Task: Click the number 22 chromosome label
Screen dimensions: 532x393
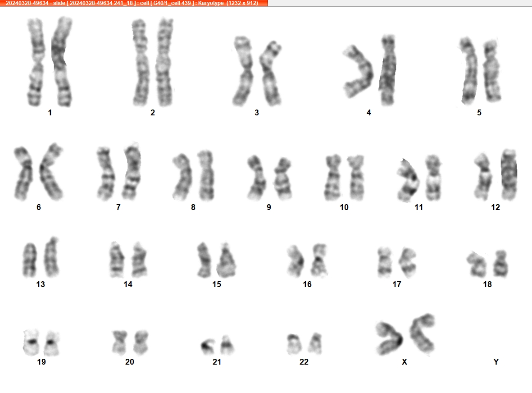Action: click(304, 362)
